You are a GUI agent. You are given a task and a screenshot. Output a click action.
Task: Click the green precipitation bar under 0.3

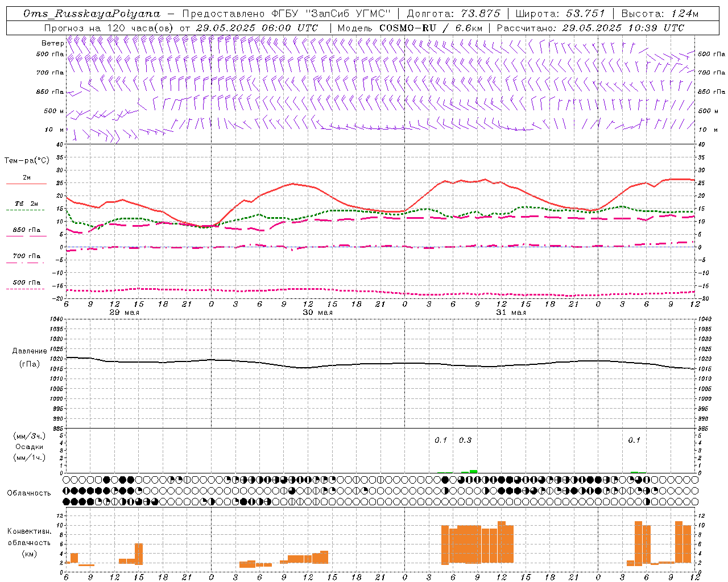click(473, 471)
